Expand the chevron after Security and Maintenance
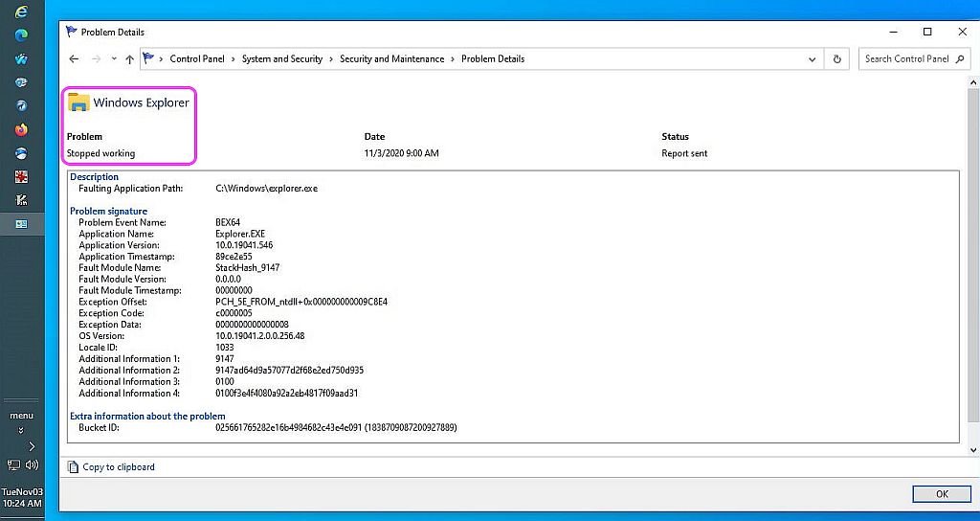 (x=453, y=58)
